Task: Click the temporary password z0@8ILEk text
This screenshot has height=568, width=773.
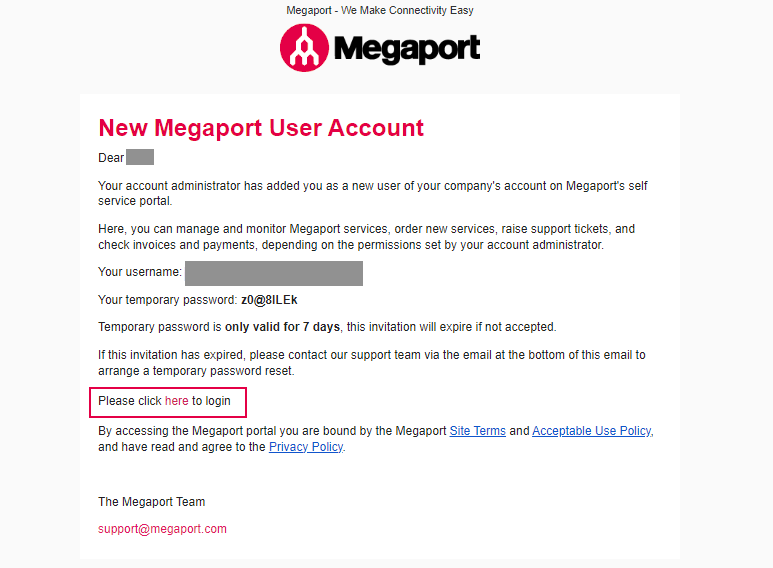Action: tap(269, 300)
